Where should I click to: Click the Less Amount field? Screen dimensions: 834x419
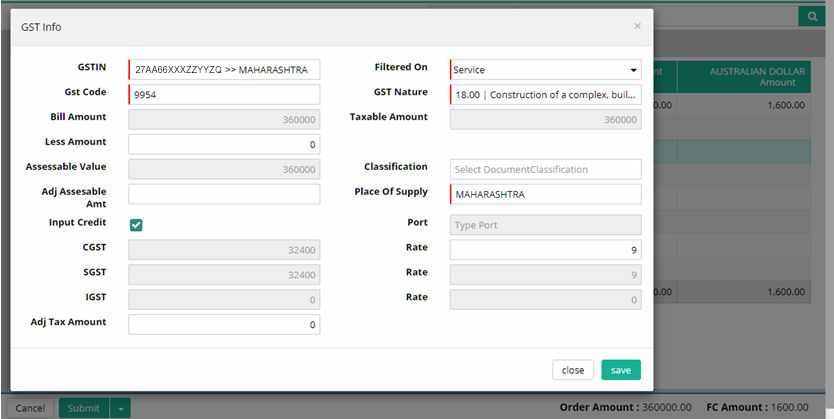point(224,145)
